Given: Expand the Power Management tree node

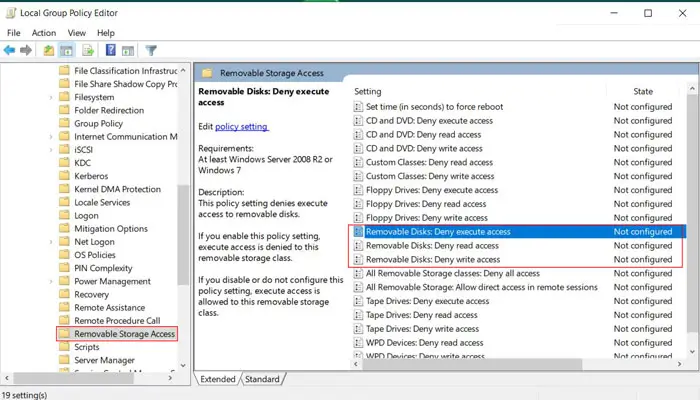Looking at the screenshot, I should pos(51,281).
